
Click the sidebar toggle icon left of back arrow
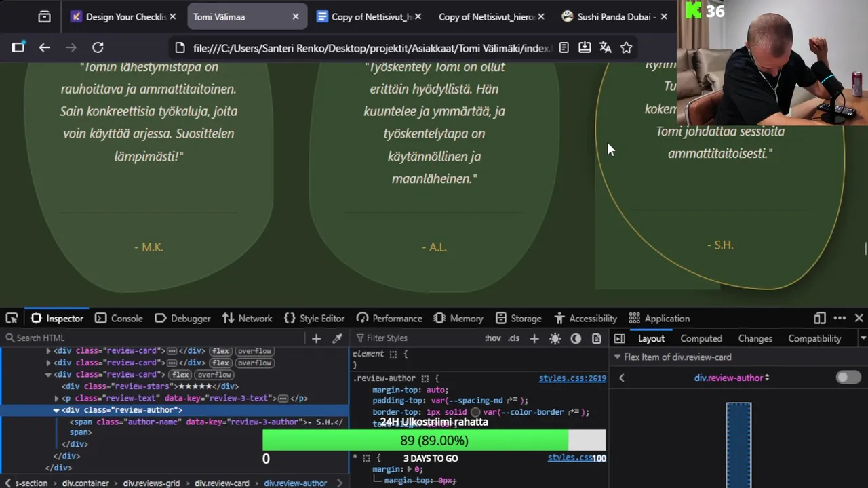tap(18, 47)
